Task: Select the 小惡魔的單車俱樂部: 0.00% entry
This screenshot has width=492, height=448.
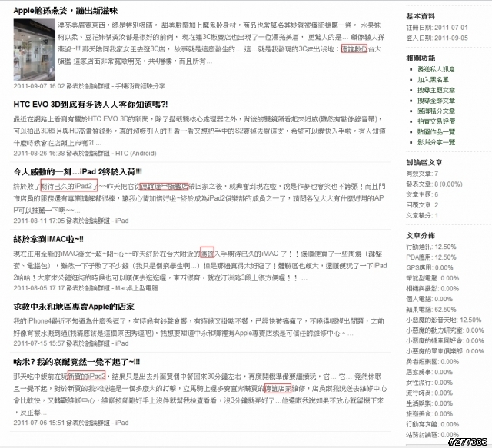Action: point(445,351)
